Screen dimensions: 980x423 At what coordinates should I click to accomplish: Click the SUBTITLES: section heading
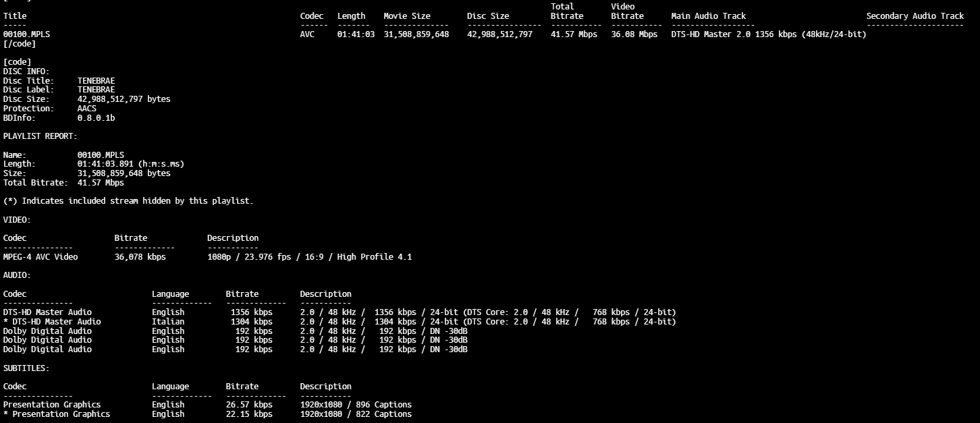click(x=26, y=368)
